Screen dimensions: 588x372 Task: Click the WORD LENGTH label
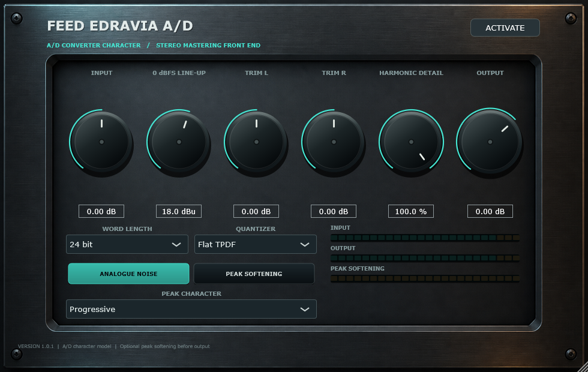point(127,229)
